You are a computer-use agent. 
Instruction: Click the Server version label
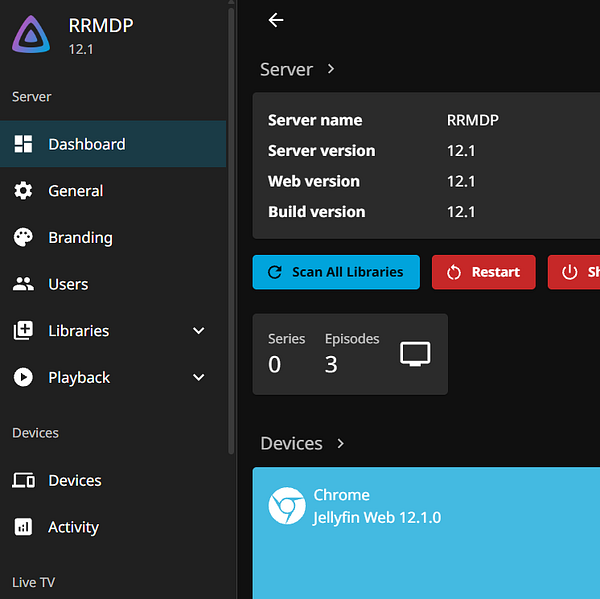pyautogui.click(x=321, y=151)
